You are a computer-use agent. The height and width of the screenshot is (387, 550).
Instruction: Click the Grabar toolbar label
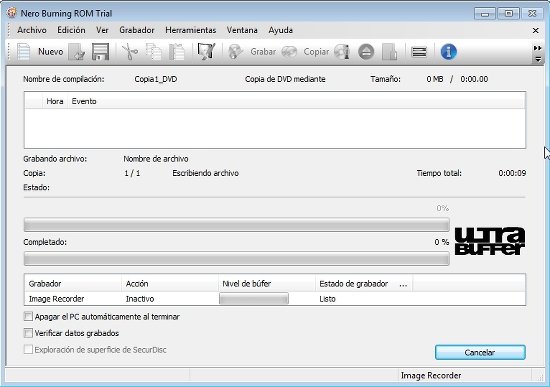pos(263,52)
